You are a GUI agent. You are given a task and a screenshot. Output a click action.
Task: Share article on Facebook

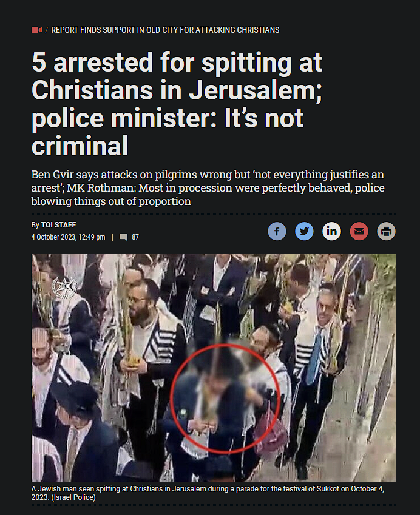click(277, 231)
